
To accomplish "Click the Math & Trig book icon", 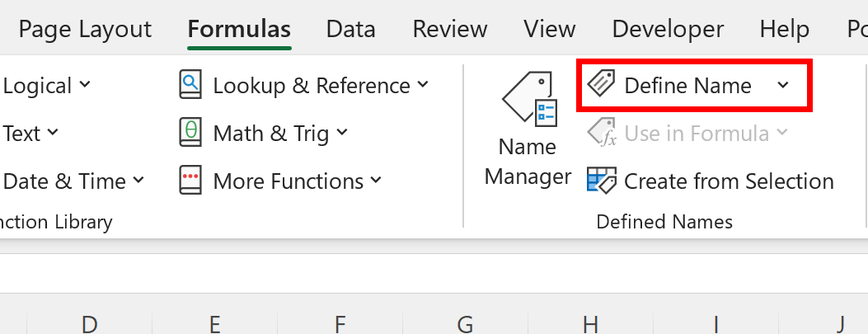I will tap(190, 133).
